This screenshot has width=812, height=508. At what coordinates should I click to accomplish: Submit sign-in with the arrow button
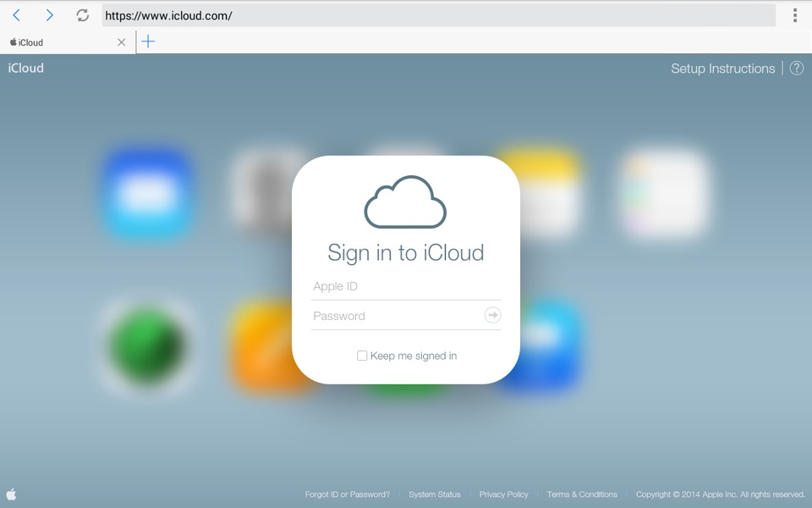point(492,315)
